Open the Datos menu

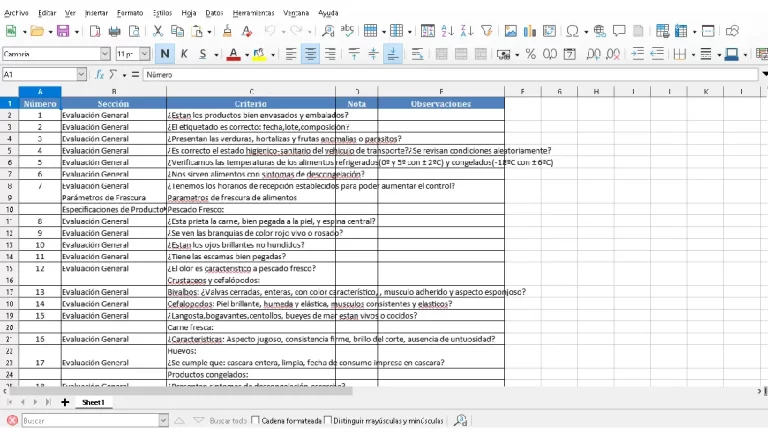pyautogui.click(x=214, y=13)
